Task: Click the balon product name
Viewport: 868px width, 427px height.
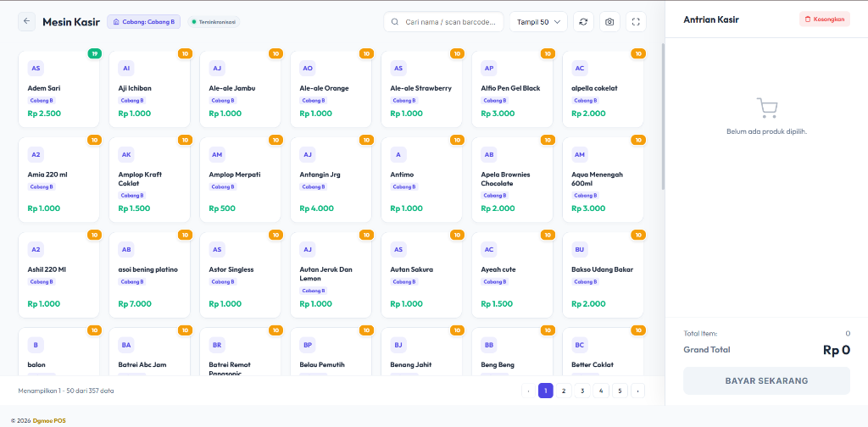Action: (x=36, y=365)
